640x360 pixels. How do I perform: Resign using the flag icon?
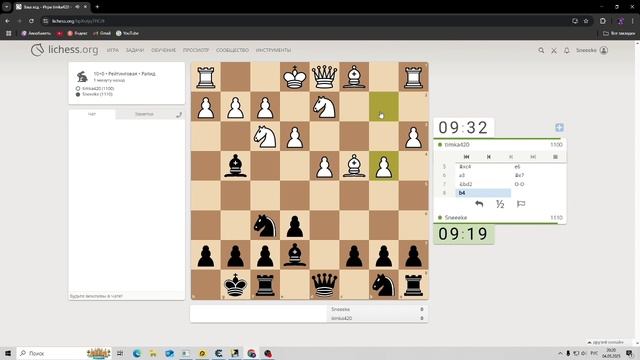pos(521,204)
